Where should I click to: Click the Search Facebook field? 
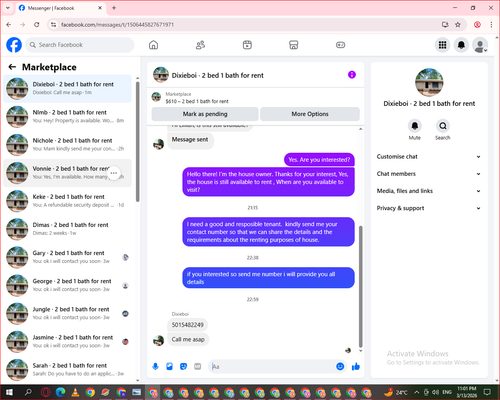click(80, 45)
